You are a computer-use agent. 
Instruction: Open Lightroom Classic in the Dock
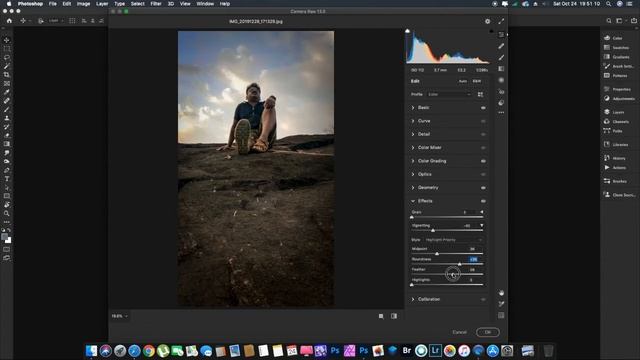(435, 351)
